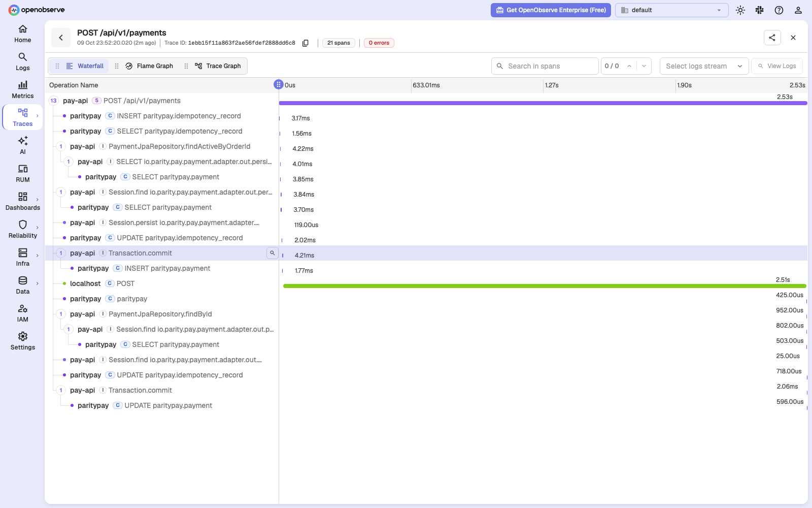Open Data section
Screen dimensions: 812x508
click(x=22, y=285)
